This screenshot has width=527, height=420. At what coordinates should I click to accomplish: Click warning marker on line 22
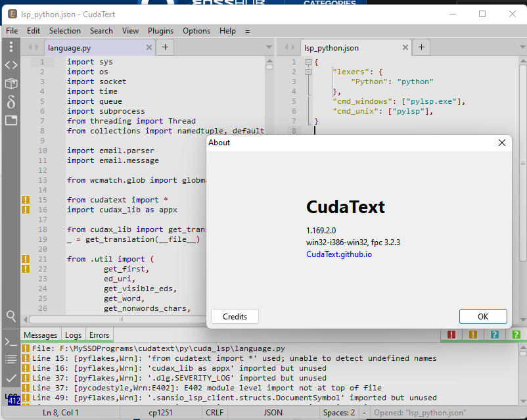tap(26, 269)
